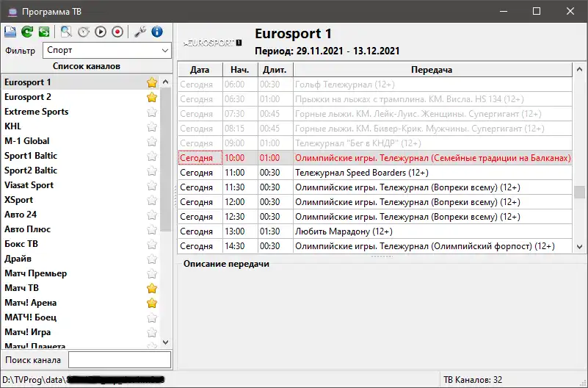Image resolution: width=588 pixels, height=388 pixels.
Task: Toggle favorite star for Sport2 Baltic
Action: (152, 170)
